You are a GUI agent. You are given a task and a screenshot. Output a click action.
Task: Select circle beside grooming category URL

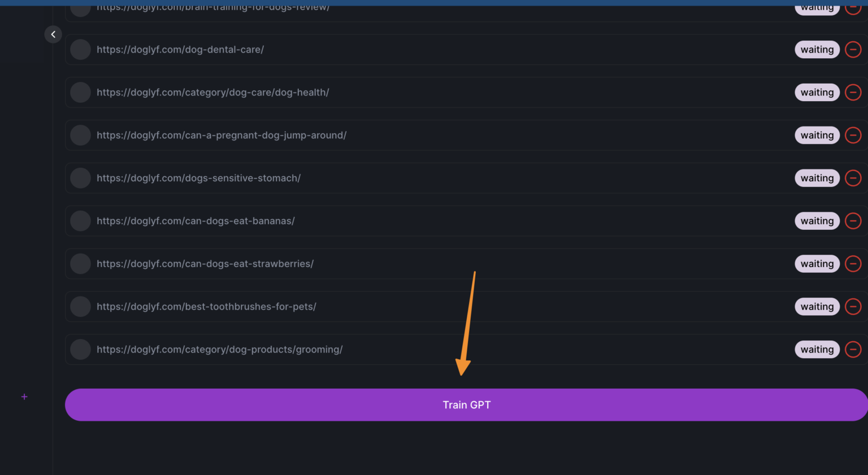point(80,350)
